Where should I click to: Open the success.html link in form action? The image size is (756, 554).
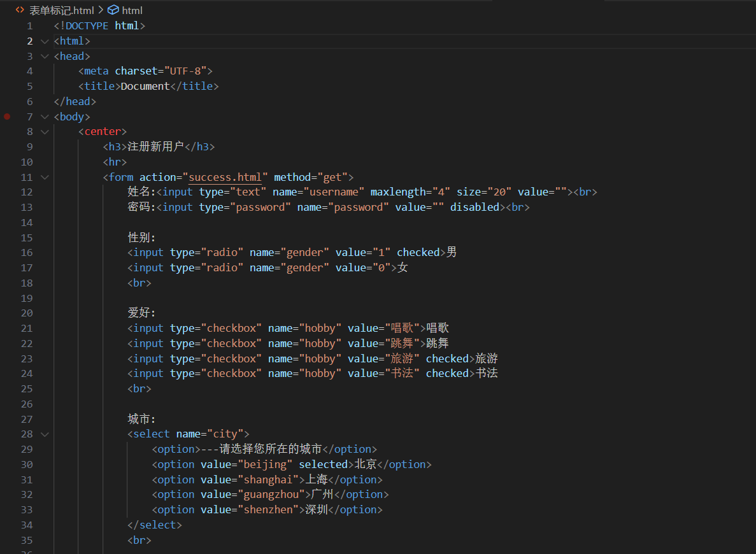pyautogui.click(x=225, y=178)
